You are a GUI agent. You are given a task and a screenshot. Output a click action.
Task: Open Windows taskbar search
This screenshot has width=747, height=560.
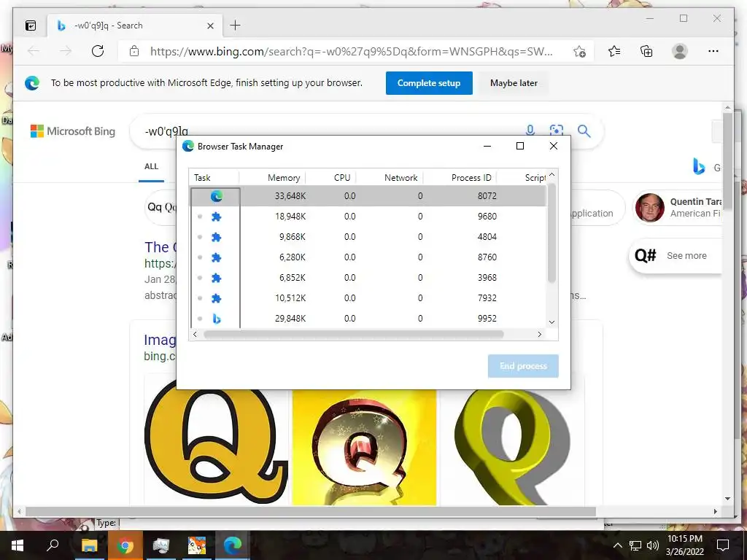tap(53, 545)
